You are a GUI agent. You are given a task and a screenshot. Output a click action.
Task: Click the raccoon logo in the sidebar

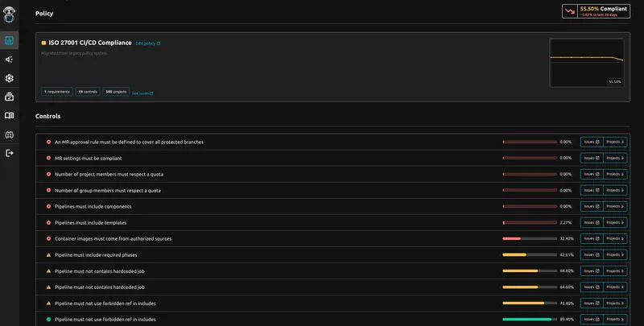pos(9,14)
